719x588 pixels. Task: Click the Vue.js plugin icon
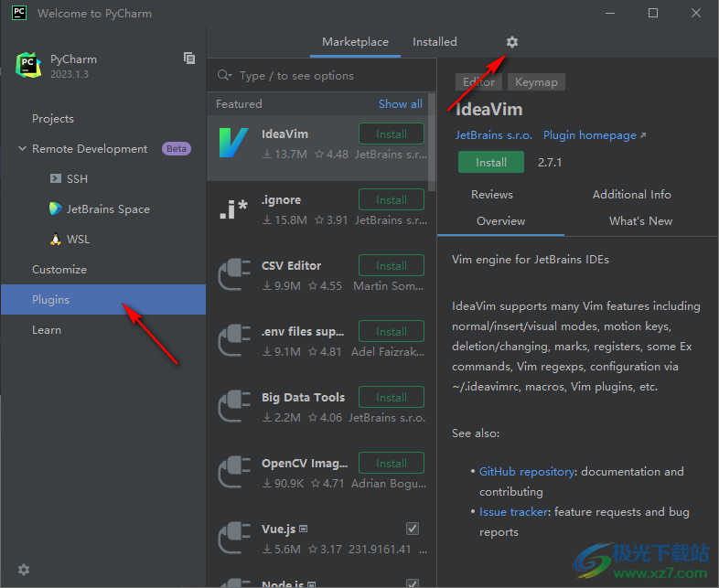click(x=234, y=538)
